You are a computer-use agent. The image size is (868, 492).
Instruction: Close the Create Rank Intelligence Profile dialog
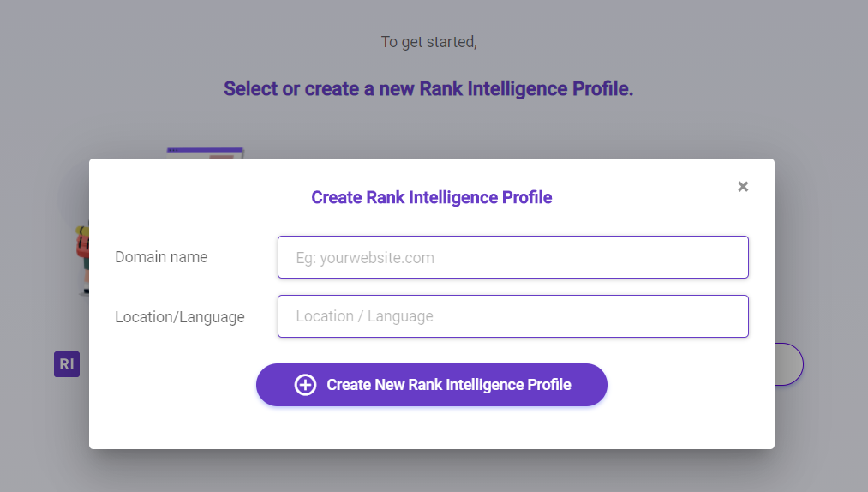point(743,187)
